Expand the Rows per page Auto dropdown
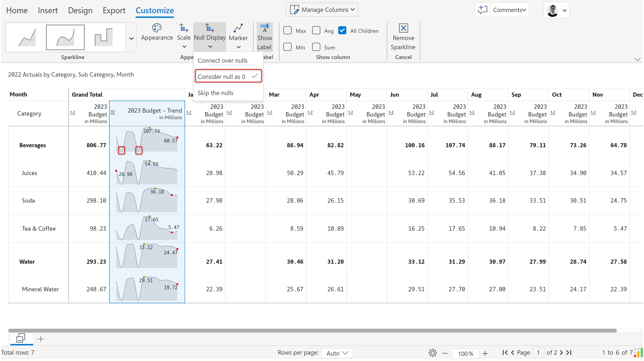This screenshot has height=361, width=644. click(337, 353)
